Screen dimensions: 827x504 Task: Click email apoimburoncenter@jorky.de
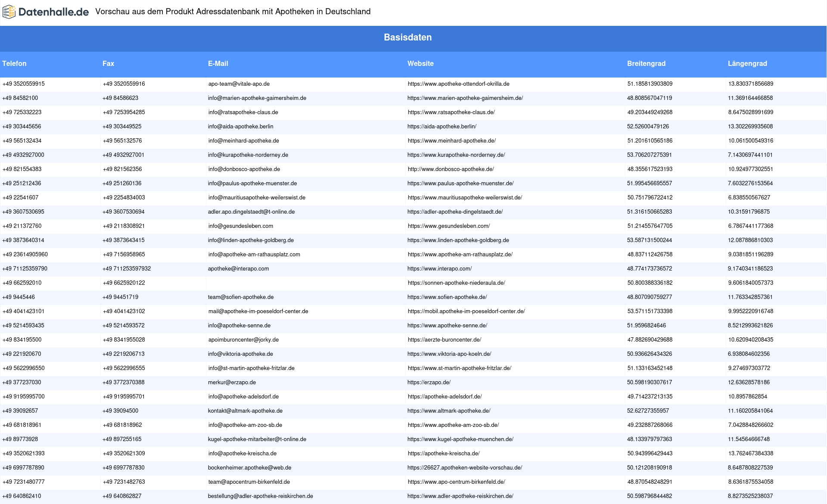point(244,340)
